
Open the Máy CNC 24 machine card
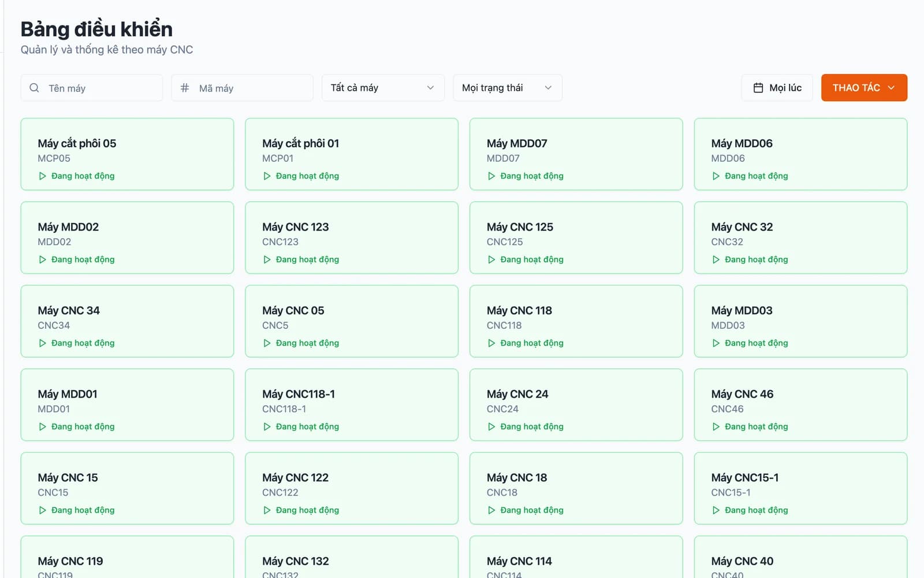tap(576, 405)
